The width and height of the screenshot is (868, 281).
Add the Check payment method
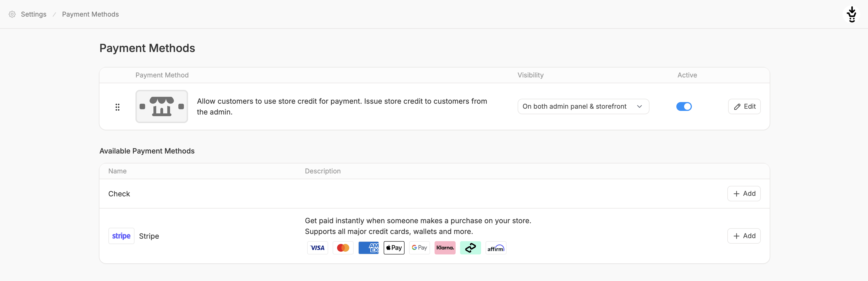pyautogui.click(x=744, y=194)
